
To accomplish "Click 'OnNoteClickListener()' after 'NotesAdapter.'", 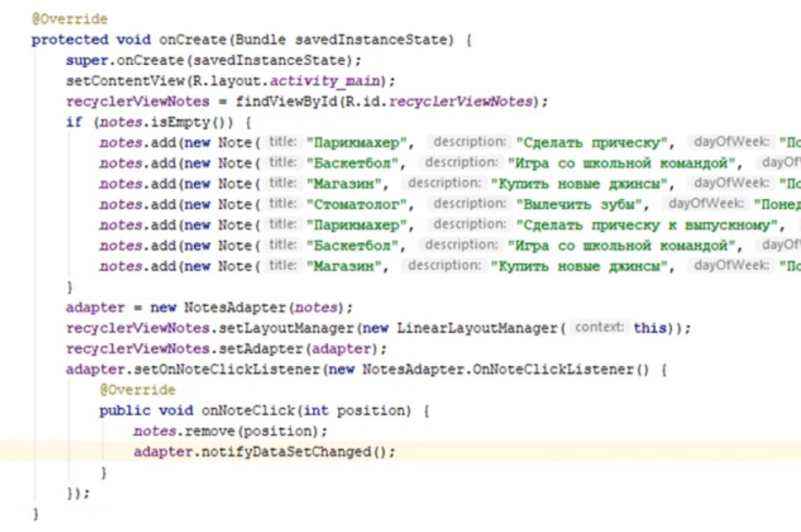I will pyautogui.click(x=561, y=369).
